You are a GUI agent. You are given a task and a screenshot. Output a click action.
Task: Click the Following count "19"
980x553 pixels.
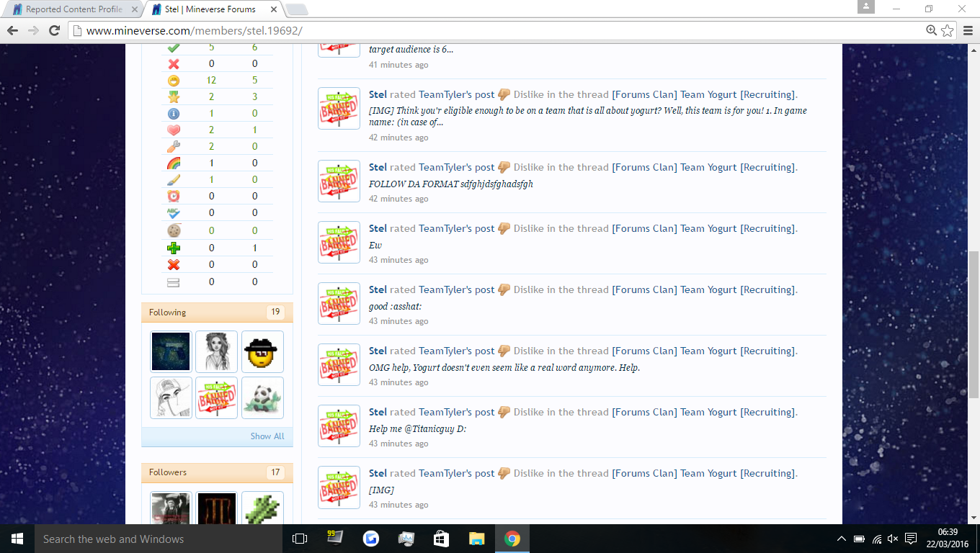coord(275,313)
